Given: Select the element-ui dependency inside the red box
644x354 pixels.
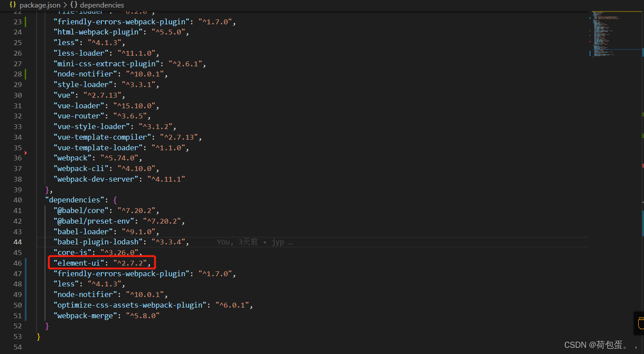Looking at the screenshot, I should (101, 263).
